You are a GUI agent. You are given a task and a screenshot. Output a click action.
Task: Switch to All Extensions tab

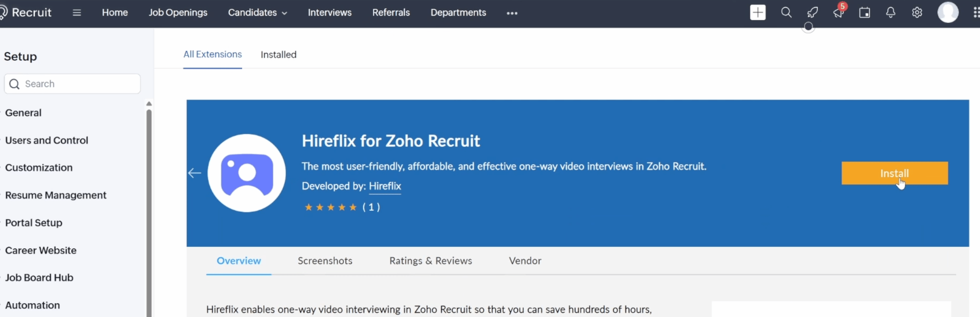212,54
